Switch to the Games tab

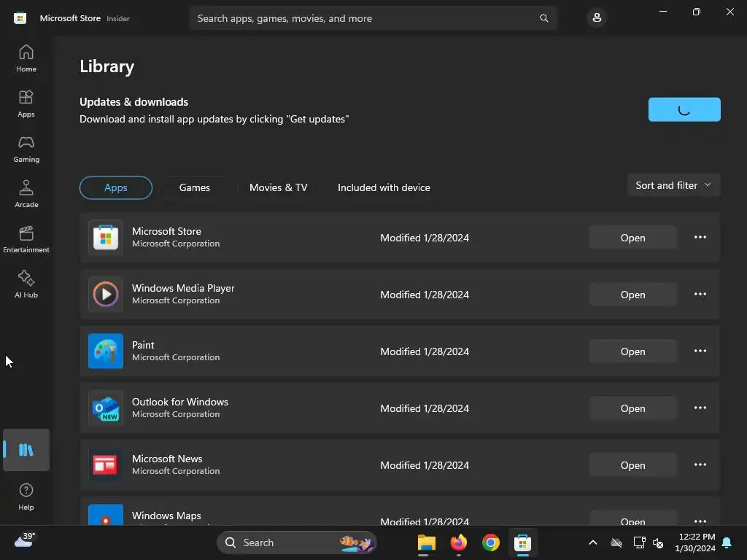pos(194,187)
